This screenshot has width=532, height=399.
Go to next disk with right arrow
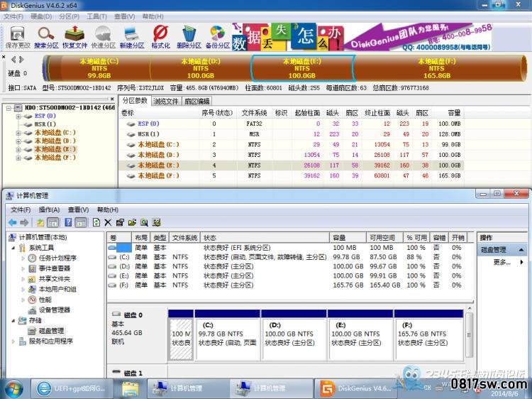click(x=21, y=60)
